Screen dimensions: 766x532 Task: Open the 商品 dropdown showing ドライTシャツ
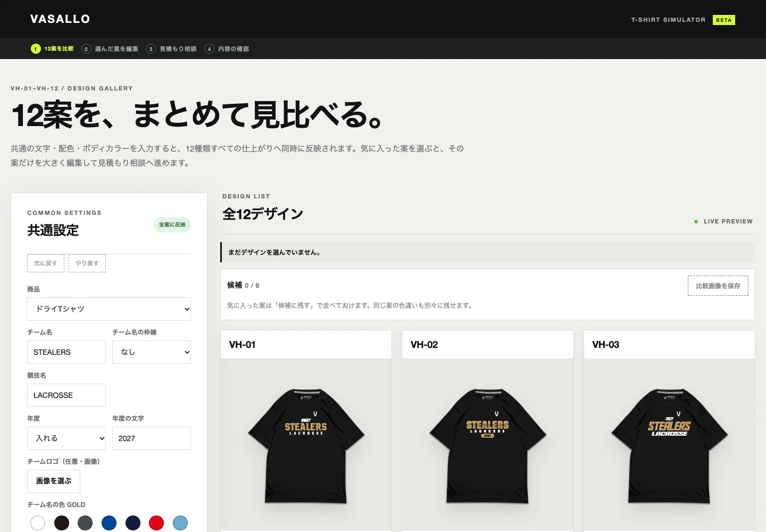coord(109,309)
